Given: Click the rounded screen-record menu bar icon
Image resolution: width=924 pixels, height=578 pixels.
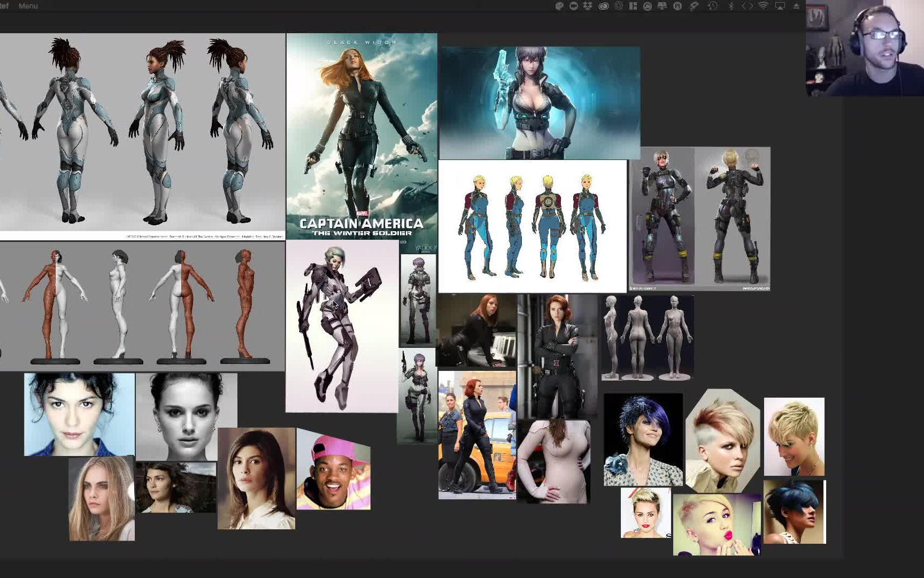Looking at the screenshot, I should tap(574, 6).
